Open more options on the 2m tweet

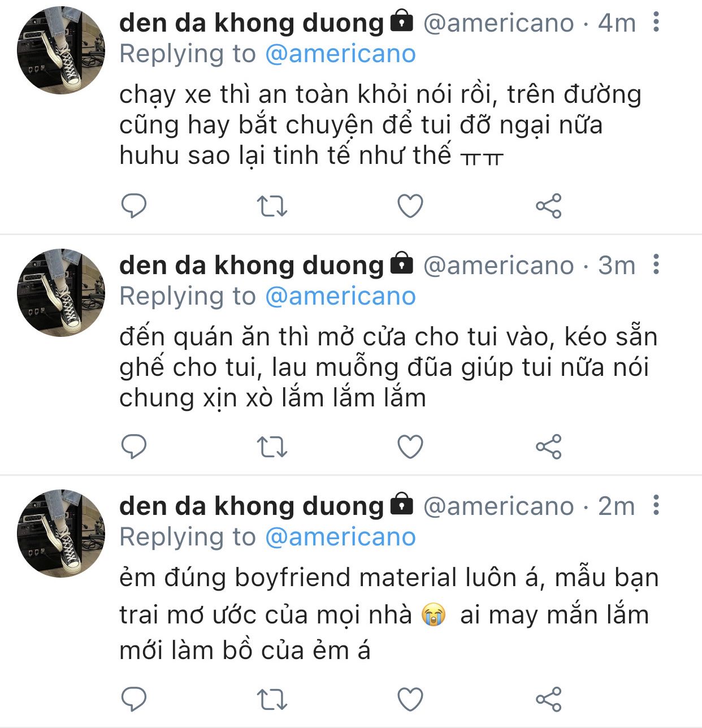click(x=656, y=505)
